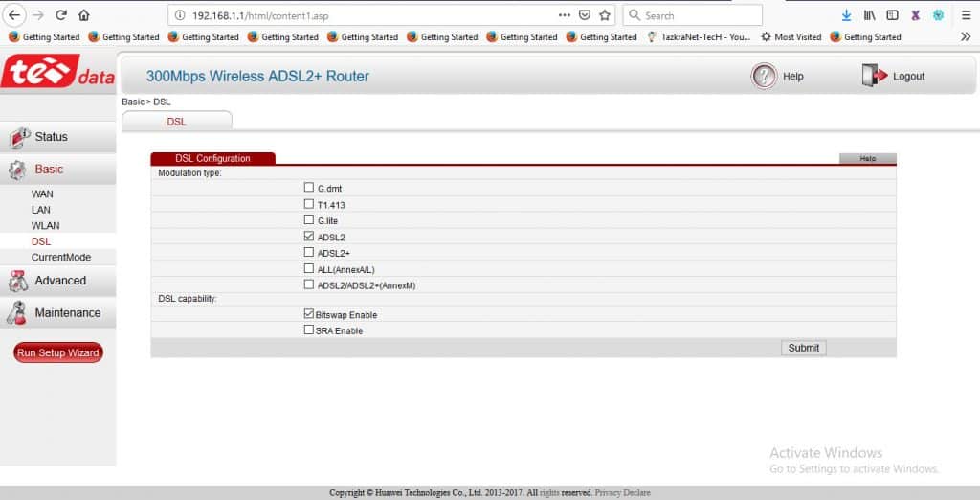Click the te data logo
The width and height of the screenshot is (980, 500).
[x=57, y=72]
